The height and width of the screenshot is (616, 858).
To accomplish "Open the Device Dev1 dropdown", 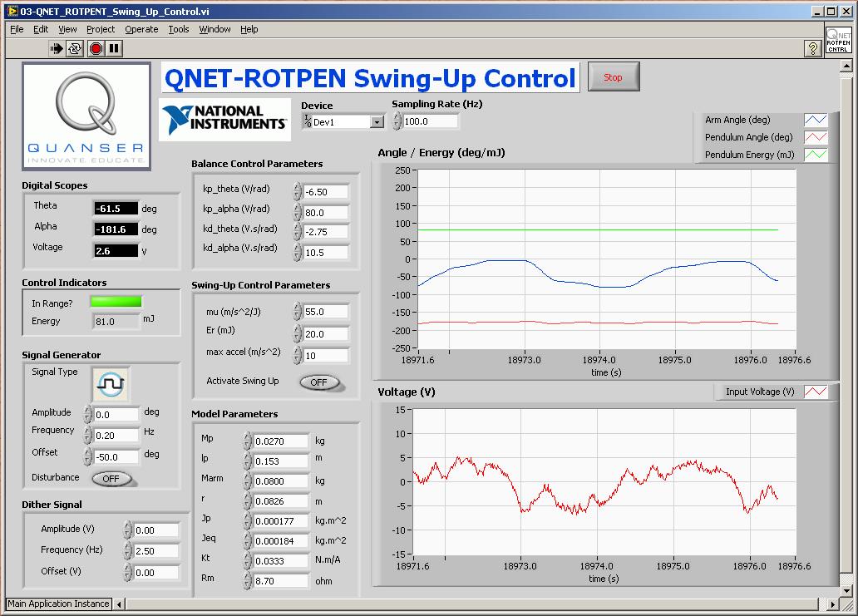I will tap(377, 122).
